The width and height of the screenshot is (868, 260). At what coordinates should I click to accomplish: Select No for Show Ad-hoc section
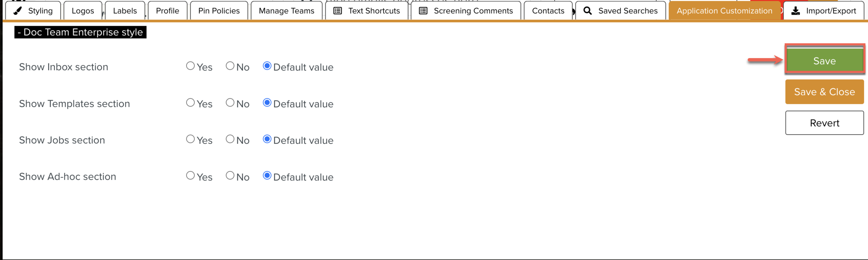[x=230, y=176]
